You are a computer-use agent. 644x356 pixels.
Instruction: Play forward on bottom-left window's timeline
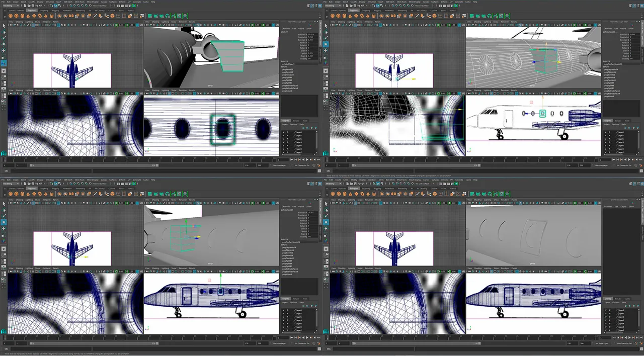pyautogui.click(x=307, y=337)
